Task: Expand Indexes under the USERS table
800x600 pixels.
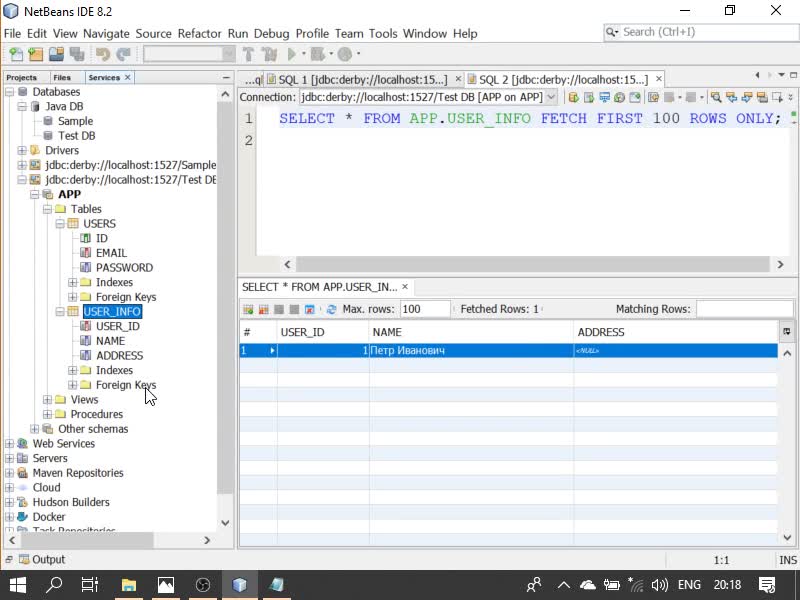Action: (72, 282)
